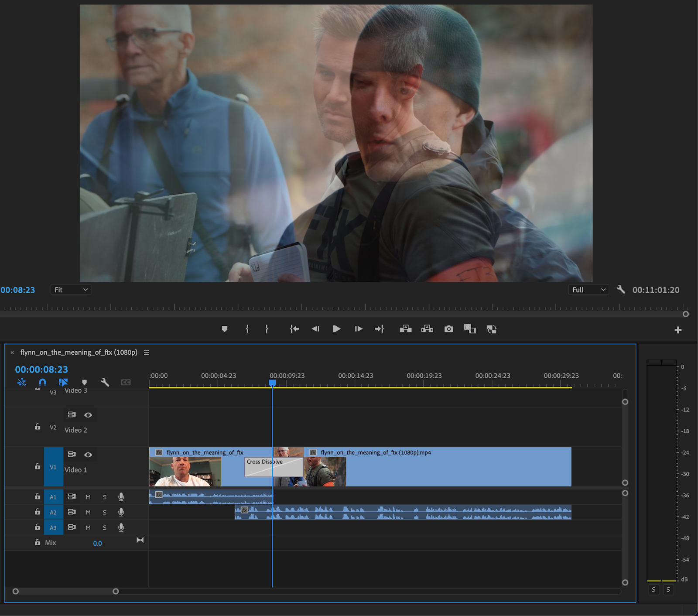Toggle Video 2 track output eye
Viewport: 698px width, 616px height.
click(88, 415)
